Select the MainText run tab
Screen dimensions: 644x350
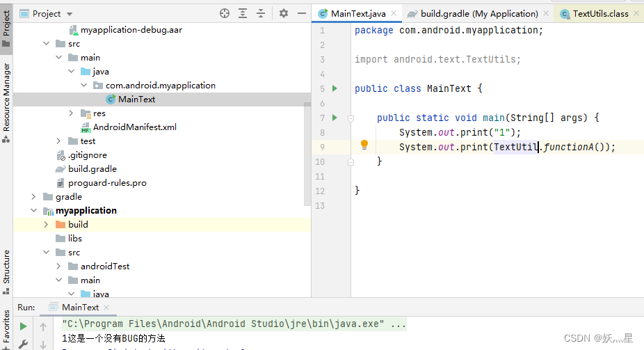coord(80,308)
